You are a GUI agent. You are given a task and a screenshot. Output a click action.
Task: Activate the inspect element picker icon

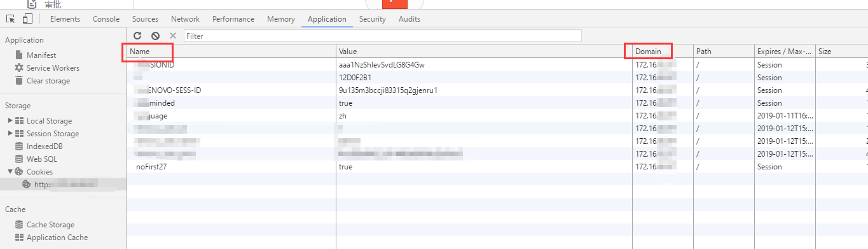[10, 19]
